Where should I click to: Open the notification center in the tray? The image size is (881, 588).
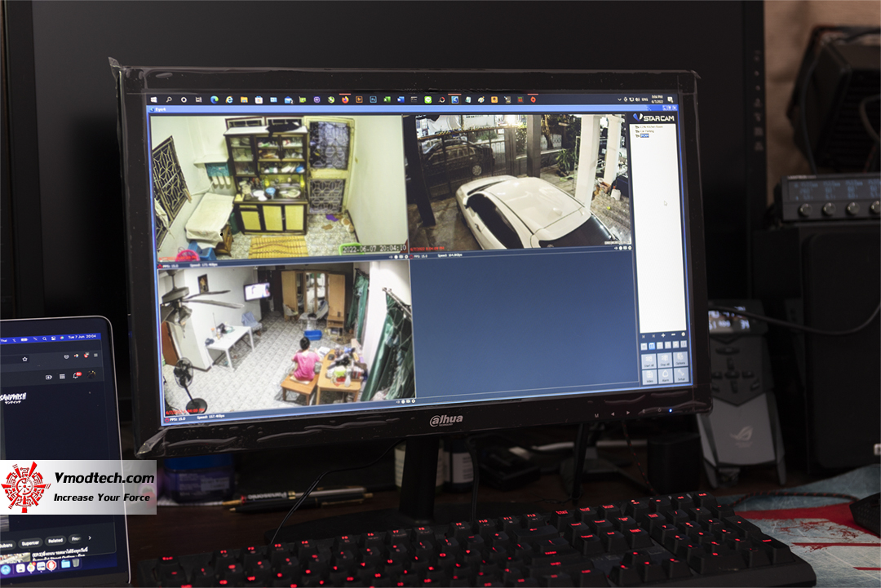(671, 100)
